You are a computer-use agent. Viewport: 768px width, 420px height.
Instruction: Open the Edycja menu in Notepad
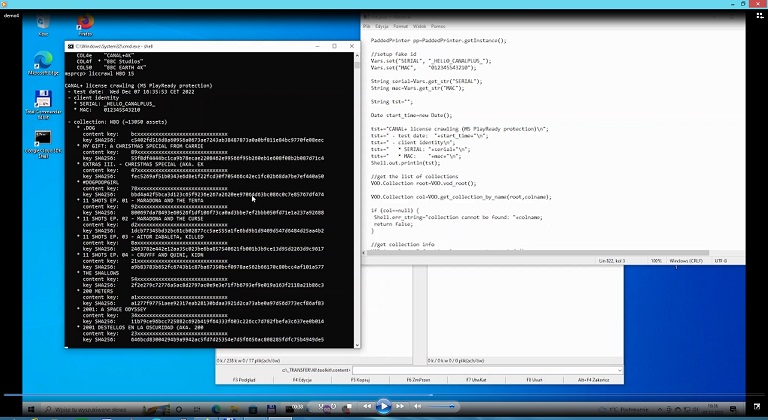(x=382, y=26)
